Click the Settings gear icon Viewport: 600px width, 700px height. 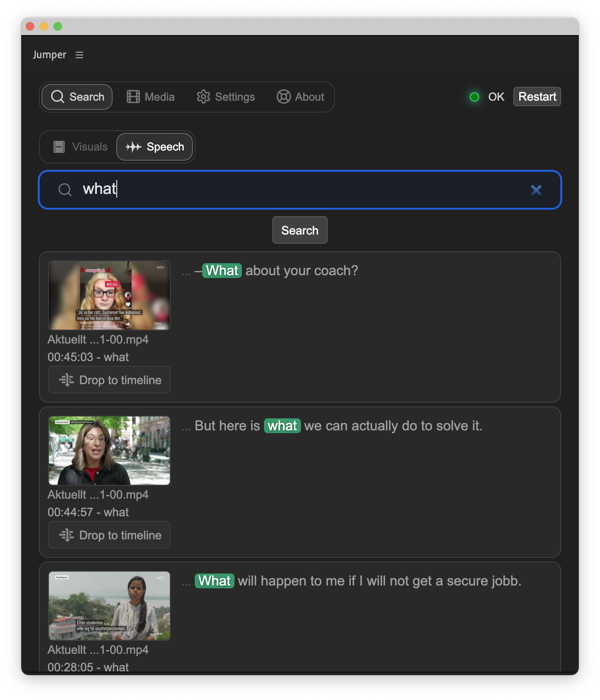coord(203,97)
